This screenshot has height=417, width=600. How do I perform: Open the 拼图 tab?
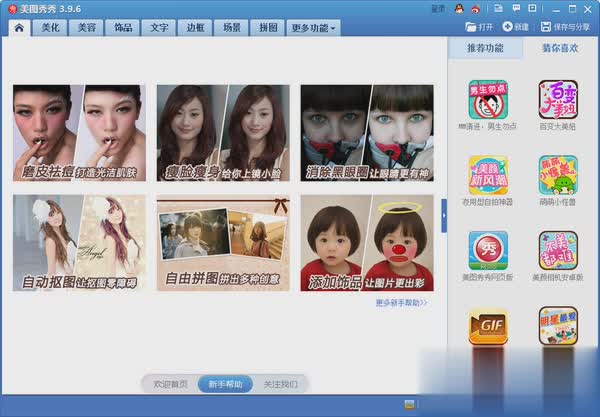coord(268,28)
